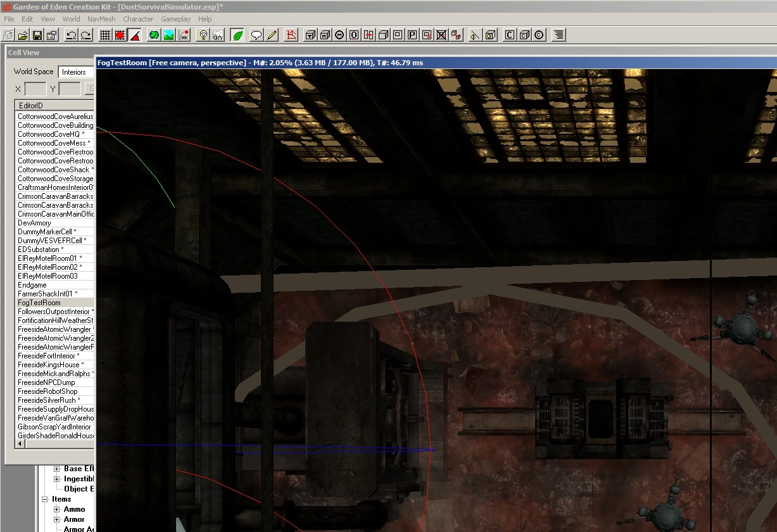Viewport: 777px width, 532px height.
Task: Click the Redo arrow icon
Action: (85, 35)
